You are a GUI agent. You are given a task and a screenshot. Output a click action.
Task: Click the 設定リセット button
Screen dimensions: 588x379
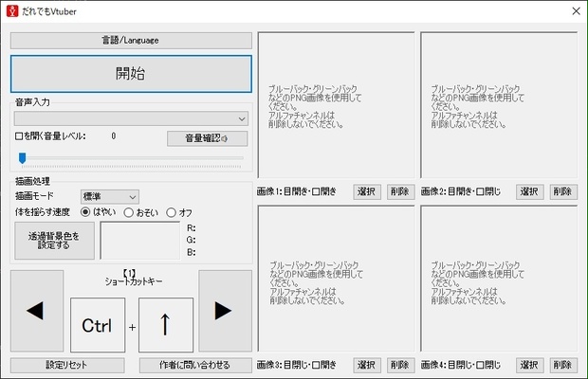[x=67, y=365]
